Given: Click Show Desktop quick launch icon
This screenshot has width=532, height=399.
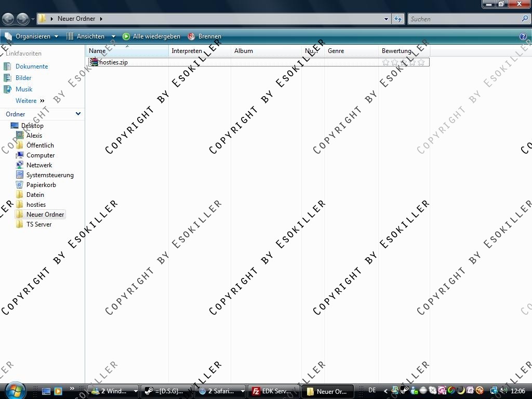Looking at the screenshot, I should (x=46, y=391).
